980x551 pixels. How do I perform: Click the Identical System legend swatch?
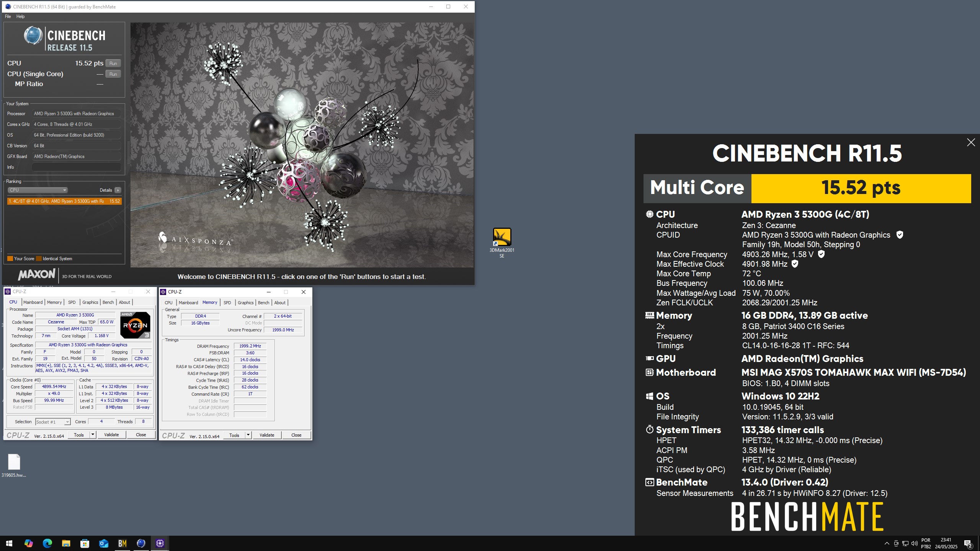point(39,259)
